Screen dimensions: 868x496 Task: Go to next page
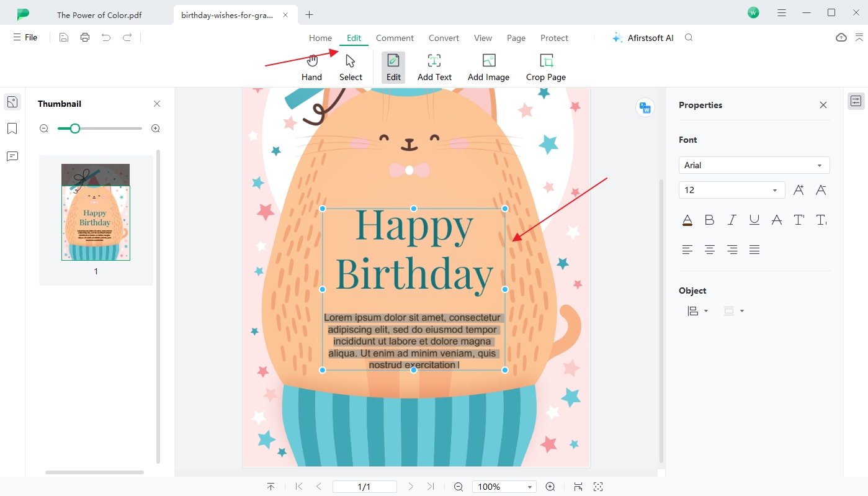pyautogui.click(x=411, y=487)
